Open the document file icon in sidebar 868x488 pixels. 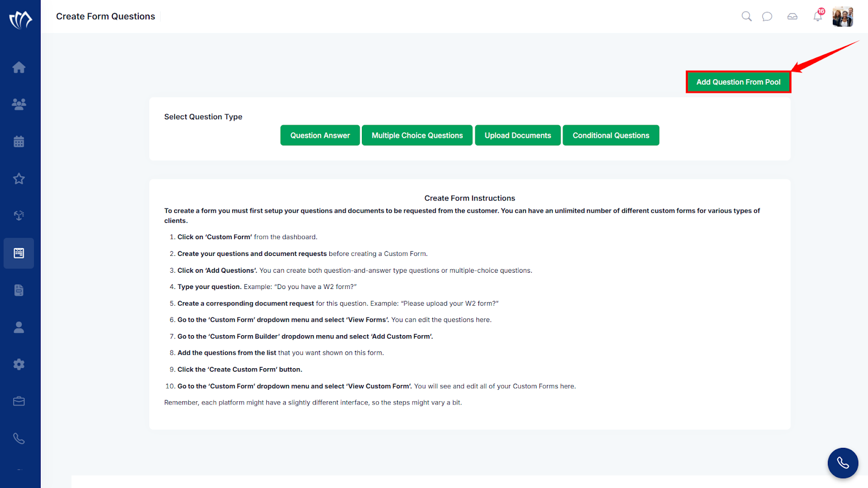pyautogui.click(x=19, y=290)
